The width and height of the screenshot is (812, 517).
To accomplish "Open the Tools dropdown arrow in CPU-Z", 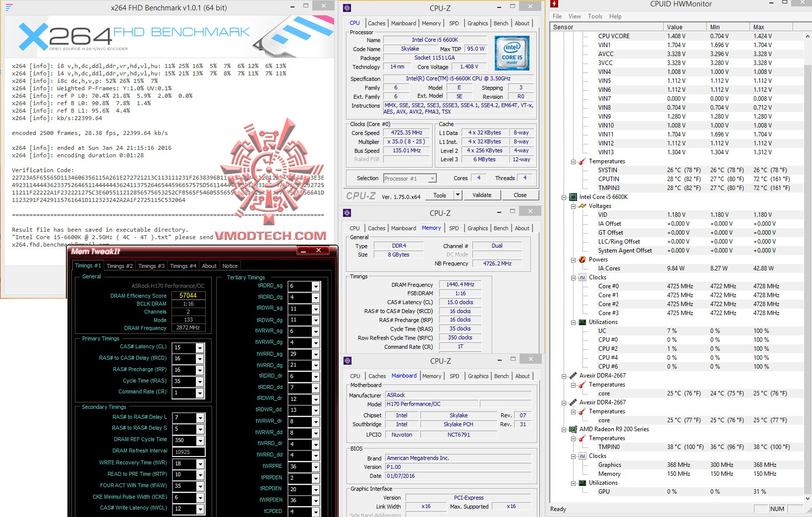I will click(458, 195).
